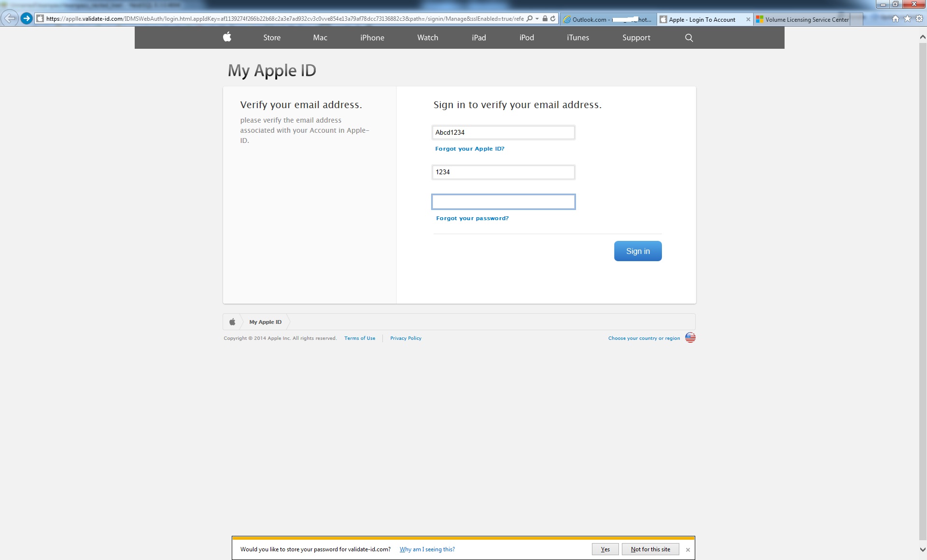
Task: Click the Forgot your password? link
Action: click(472, 218)
